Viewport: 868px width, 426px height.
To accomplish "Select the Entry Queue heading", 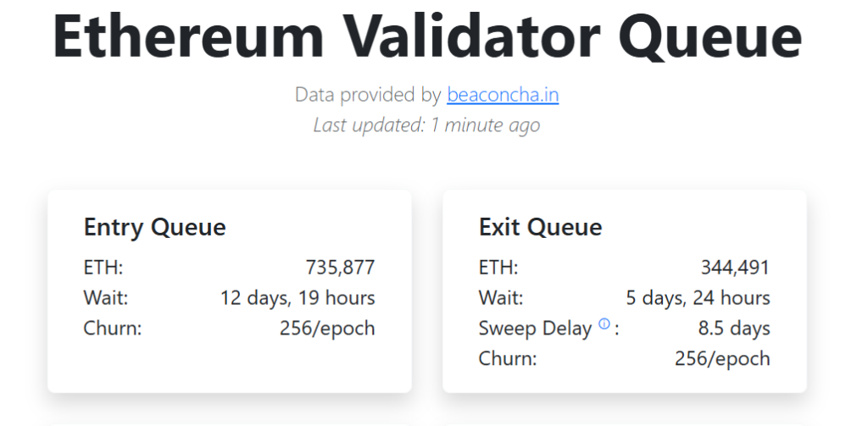I will click(x=154, y=227).
